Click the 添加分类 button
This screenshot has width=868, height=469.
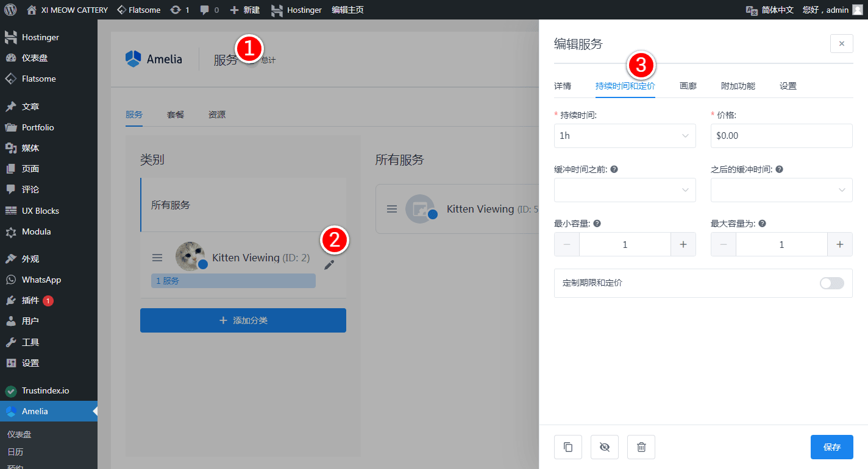243,320
